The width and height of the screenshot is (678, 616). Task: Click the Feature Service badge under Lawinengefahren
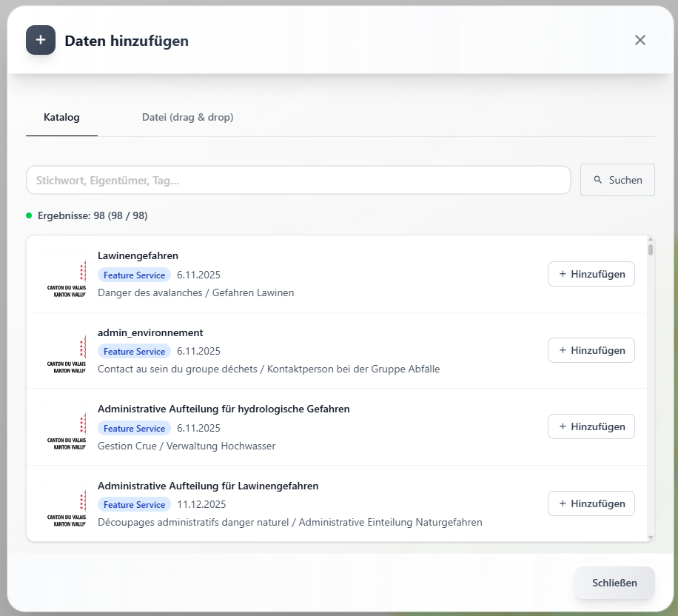[134, 275]
